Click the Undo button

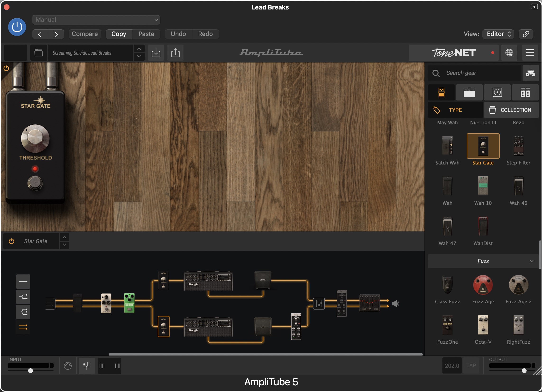178,34
